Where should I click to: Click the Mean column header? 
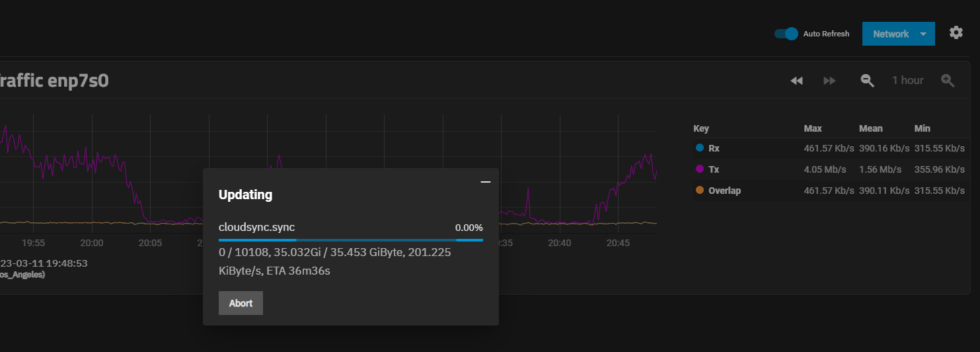[871, 128]
